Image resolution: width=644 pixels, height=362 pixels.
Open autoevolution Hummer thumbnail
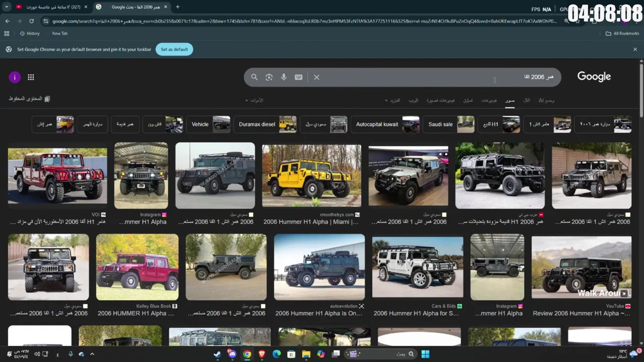click(319, 267)
